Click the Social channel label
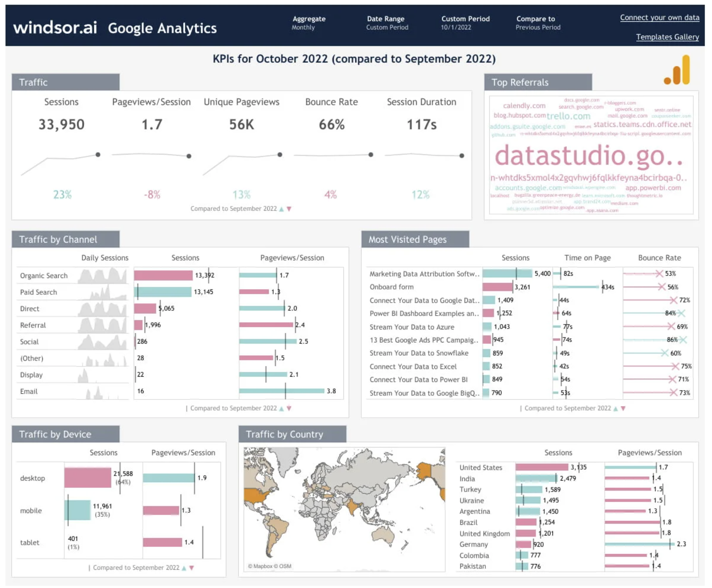Image resolution: width=712 pixels, height=588 pixels. (x=29, y=342)
